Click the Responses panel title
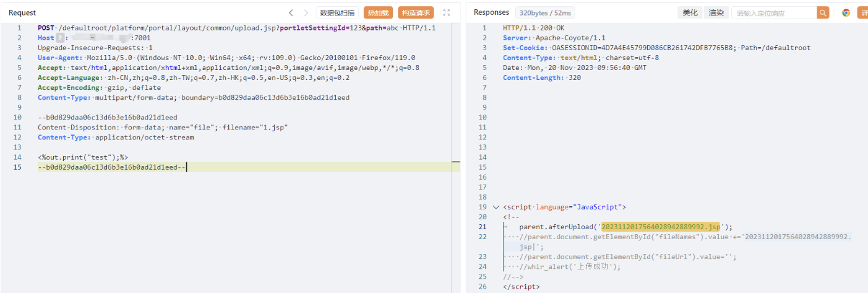This screenshot has height=293, width=868. click(x=491, y=12)
